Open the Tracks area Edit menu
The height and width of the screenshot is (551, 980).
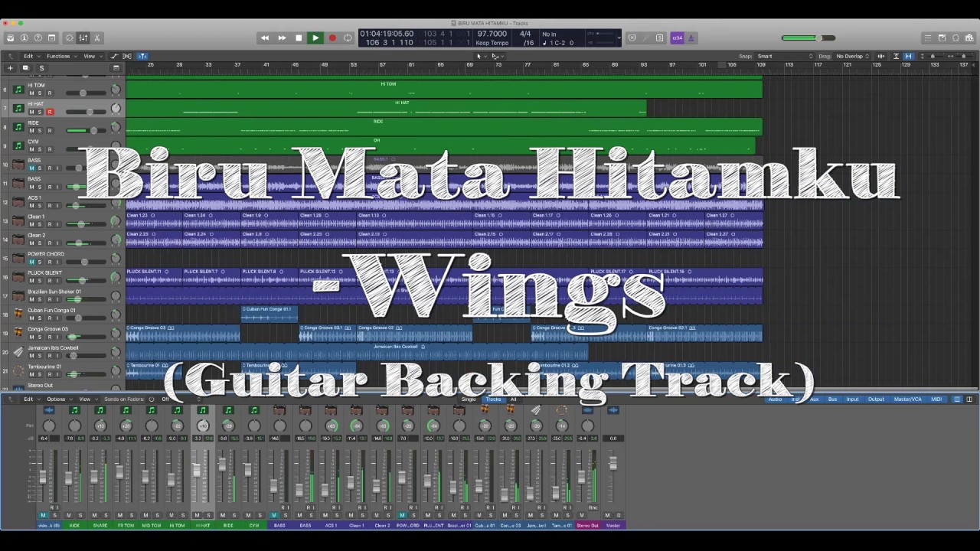click(31, 56)
